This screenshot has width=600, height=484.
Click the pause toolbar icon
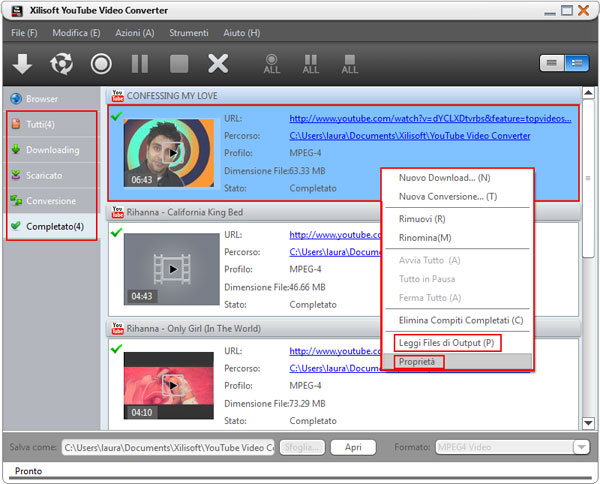pyautogui.click(x=140, y=64)
